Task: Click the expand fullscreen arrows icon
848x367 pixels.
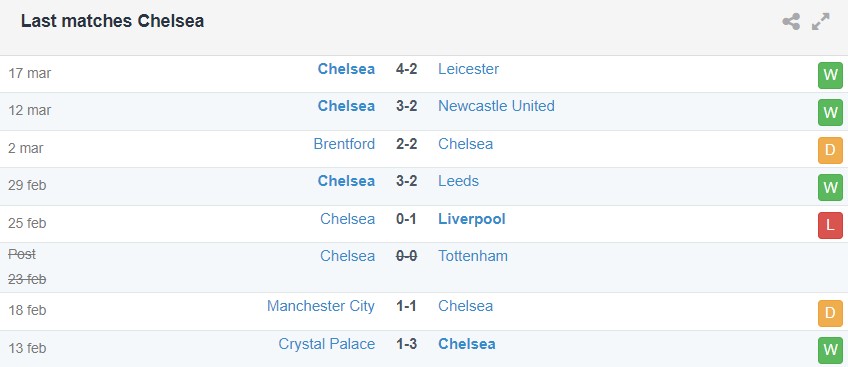Action: coord(820,22)
